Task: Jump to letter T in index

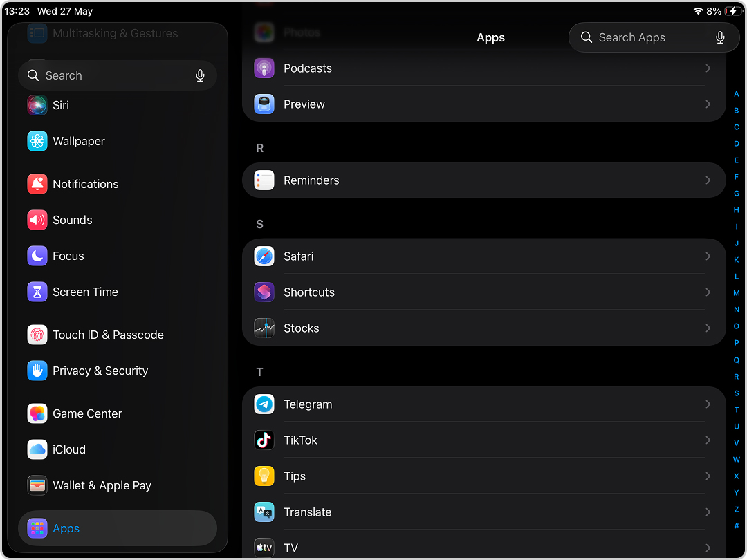Action: pyautogui.click(x=737, y=409)
